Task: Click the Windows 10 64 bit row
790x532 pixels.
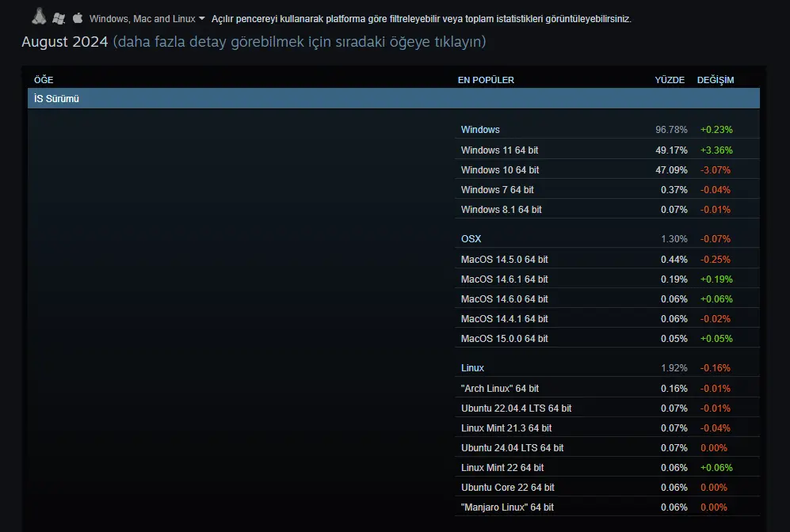Action: pos(607,169)
